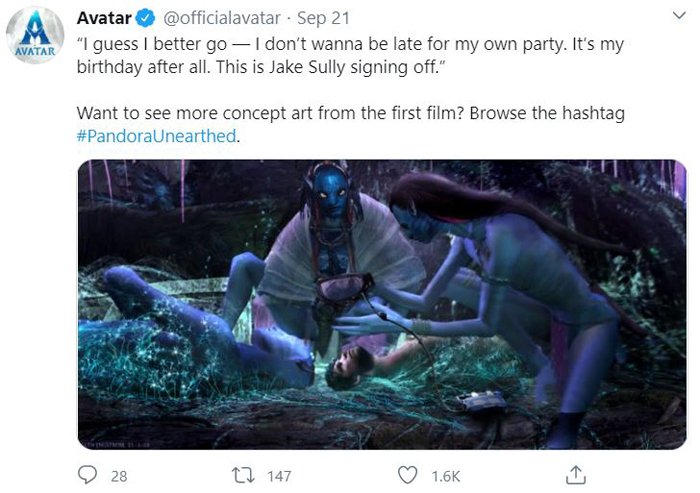
Task: Click the share tweet icon
Action: (x=576, y=474)
